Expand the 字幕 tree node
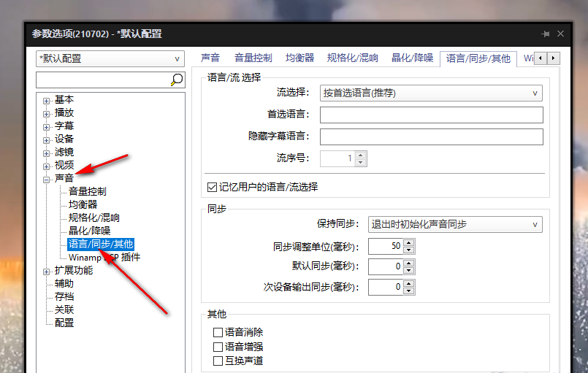588x373 pixels. click(47, 126)
